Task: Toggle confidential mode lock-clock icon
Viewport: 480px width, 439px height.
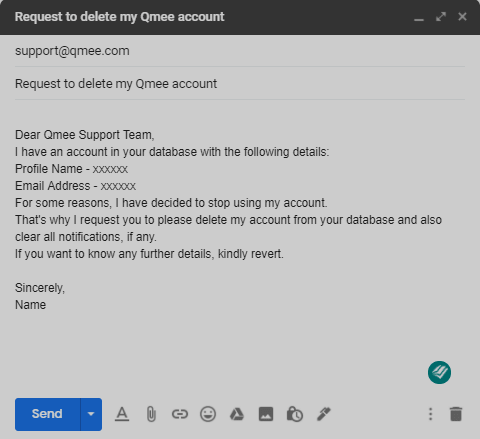Action: [295, 414]
